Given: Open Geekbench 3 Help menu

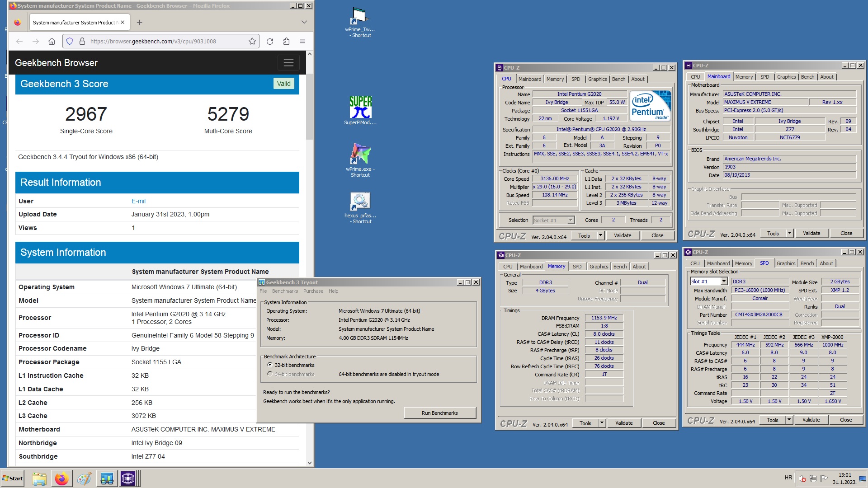Looking at the screenshot, I should click(333, 291).
